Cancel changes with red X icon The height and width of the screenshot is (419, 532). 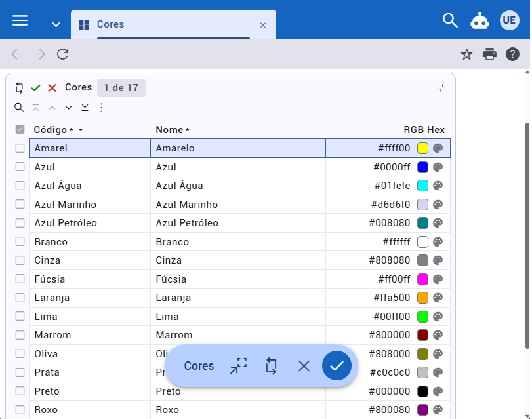[x=52, y=88]
